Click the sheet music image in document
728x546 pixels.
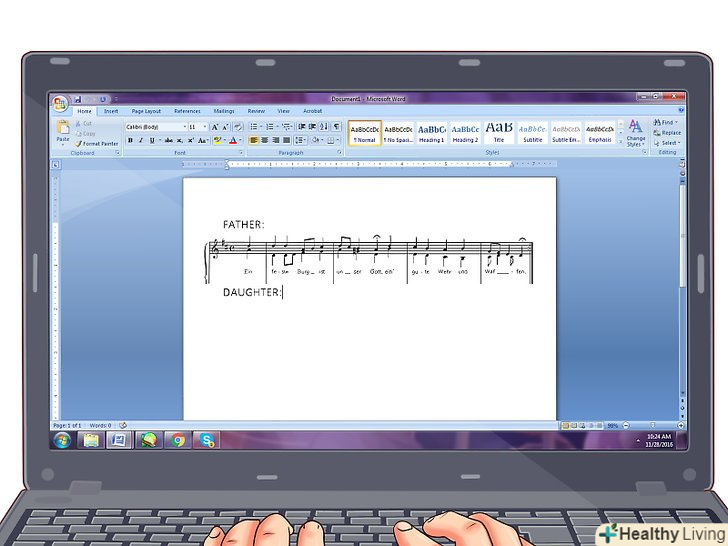click(x=369, y=260)
